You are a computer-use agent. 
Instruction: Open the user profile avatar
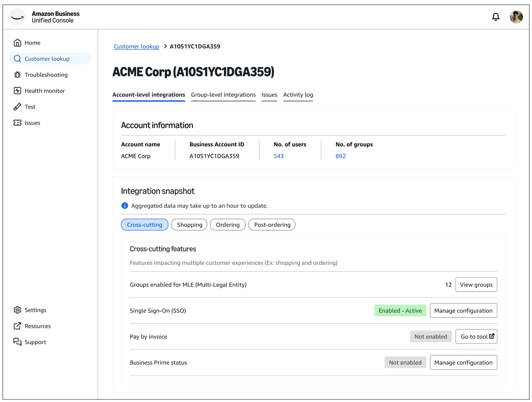coord(516,17)
